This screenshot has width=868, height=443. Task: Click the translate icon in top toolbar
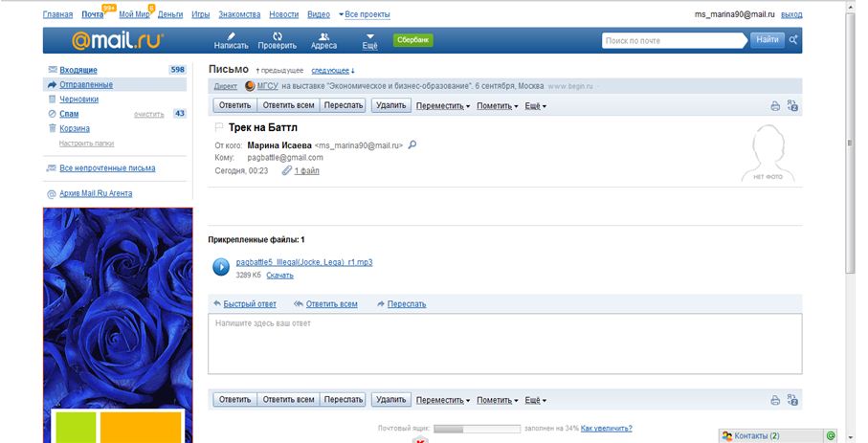[x=792, y=106]
